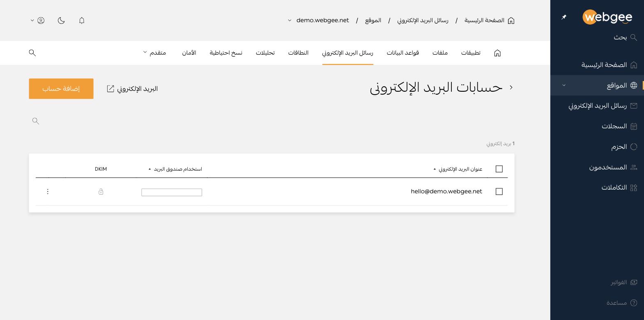Click the site overview home tab icon

pyautogui.click(x=497, y=53)
